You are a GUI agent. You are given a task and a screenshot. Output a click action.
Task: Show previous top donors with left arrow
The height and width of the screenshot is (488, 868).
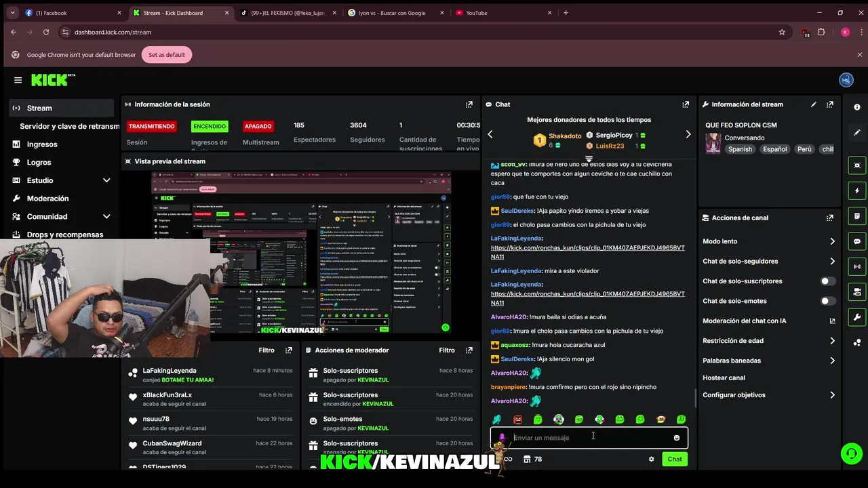490,134
